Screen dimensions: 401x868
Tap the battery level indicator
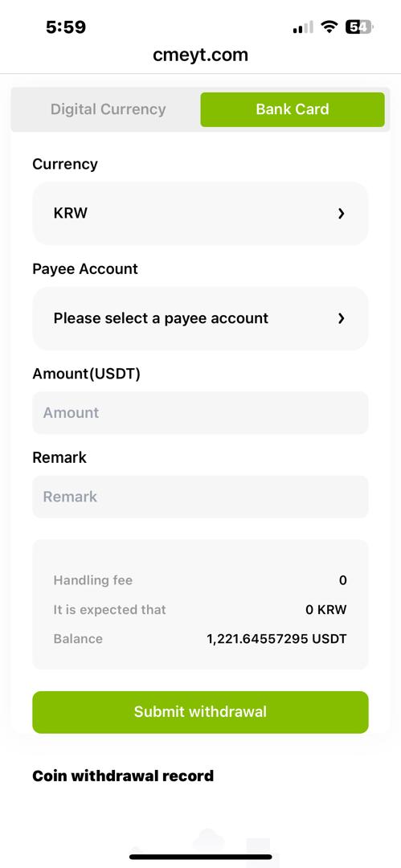click(x=359, y=27)
